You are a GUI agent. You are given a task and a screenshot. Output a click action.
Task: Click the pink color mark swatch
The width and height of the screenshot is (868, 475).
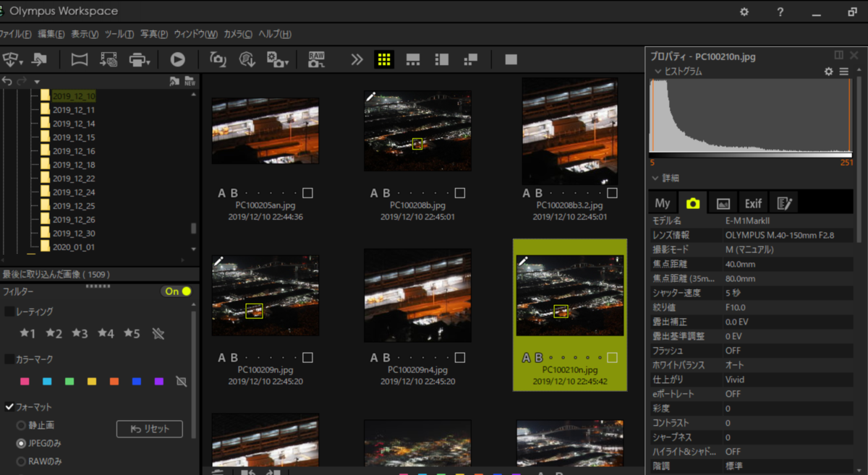[x=25, y=381]
